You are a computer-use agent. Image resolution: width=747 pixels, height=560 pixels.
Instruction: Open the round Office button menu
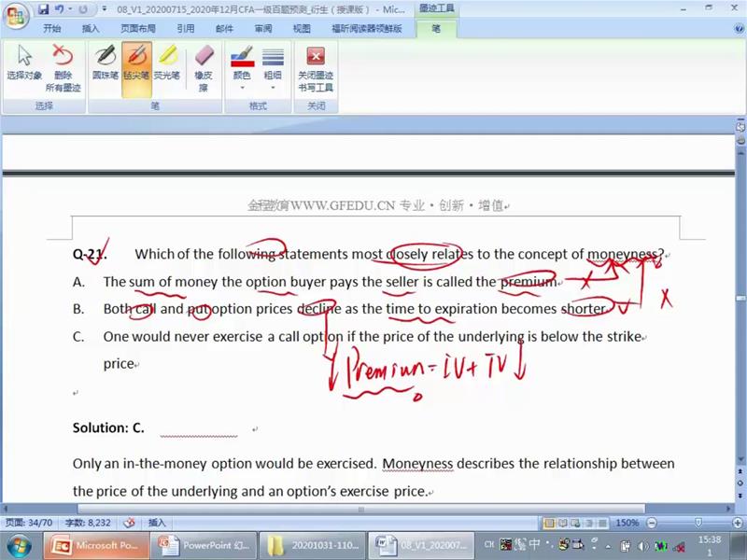click(16, 15)
